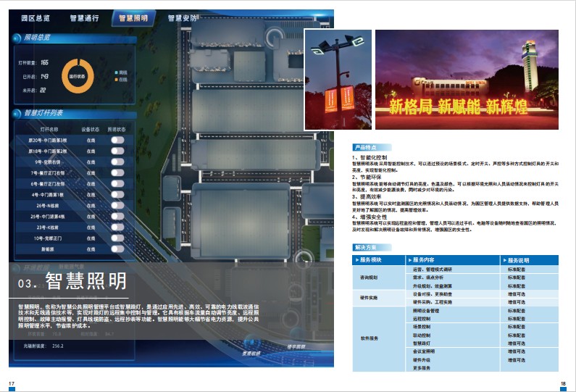576x392 pixels.
Task: Toggle light switch for 原20号-中门路第3根
Action: [x=117, y=140]
